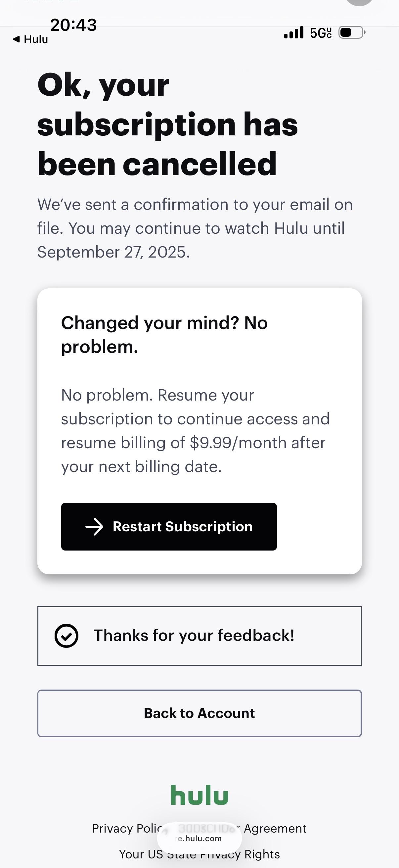Click the Restart Subscription button label
The width and height of the screenshot is (399, 868).
(183, 527)
